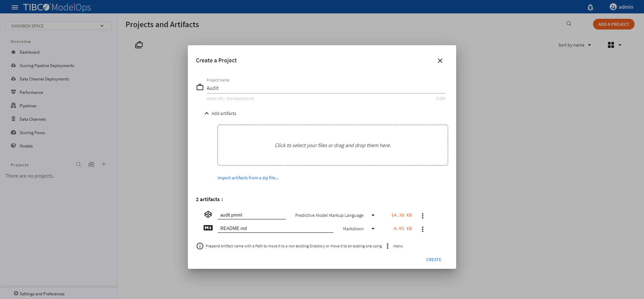The height and width of the screenshot is (299, 644).
Task: Click the search icon in Projects sidebar
Action: tap(78, 164)
